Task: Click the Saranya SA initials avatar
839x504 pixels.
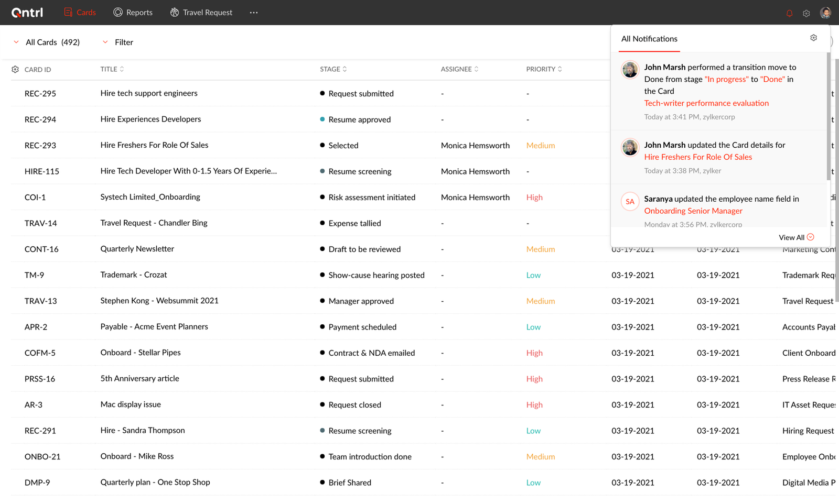Action: 630,202
